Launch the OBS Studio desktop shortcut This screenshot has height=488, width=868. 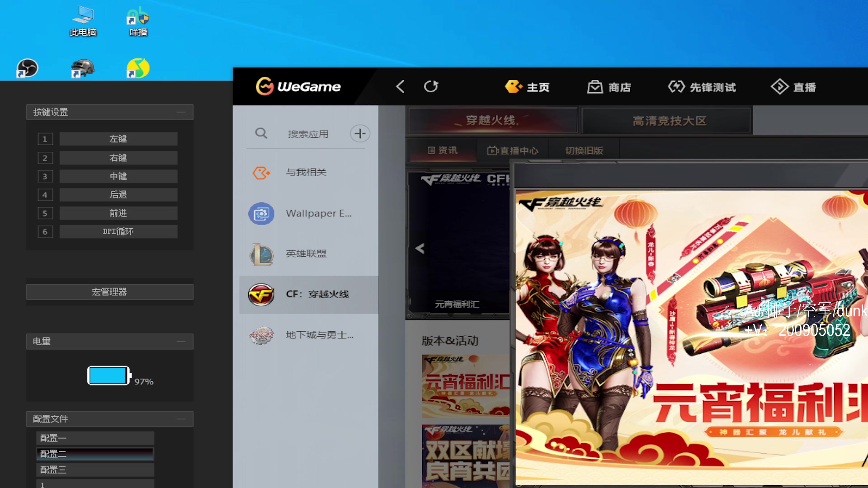(x=28, y=68)
